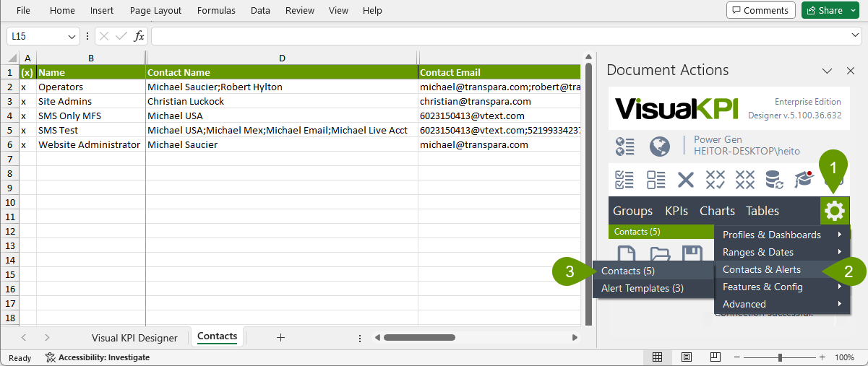Open the Visual KPI settings gear menu
This screenshot has height=366, width=868.
pos(834,211)
